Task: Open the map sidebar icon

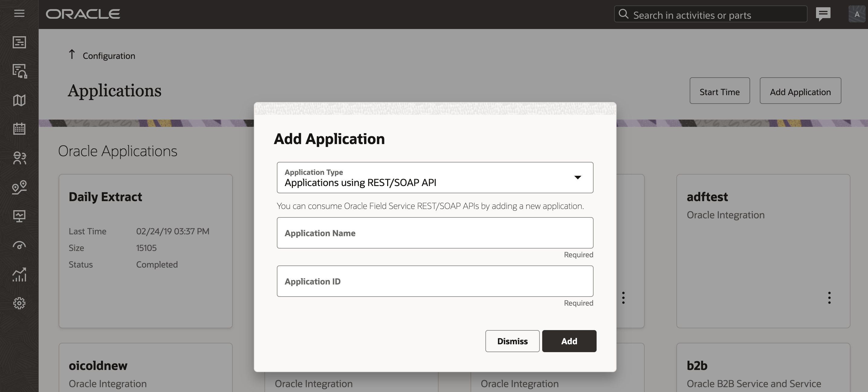Action: pyautogui.click(x=19, y=100)
